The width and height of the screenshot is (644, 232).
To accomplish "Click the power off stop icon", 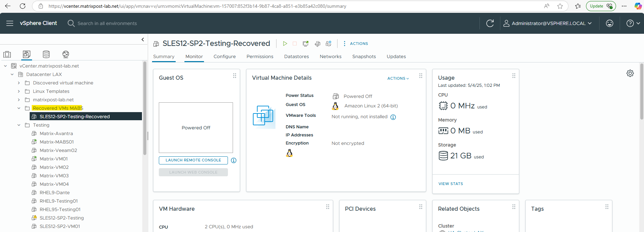I will tap(295, 44).
